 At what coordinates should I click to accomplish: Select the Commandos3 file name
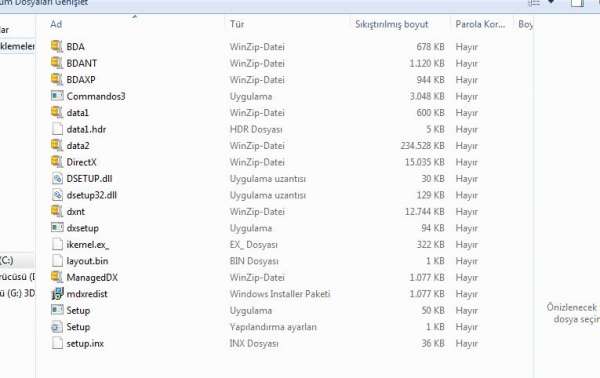(x=96, y=96)
